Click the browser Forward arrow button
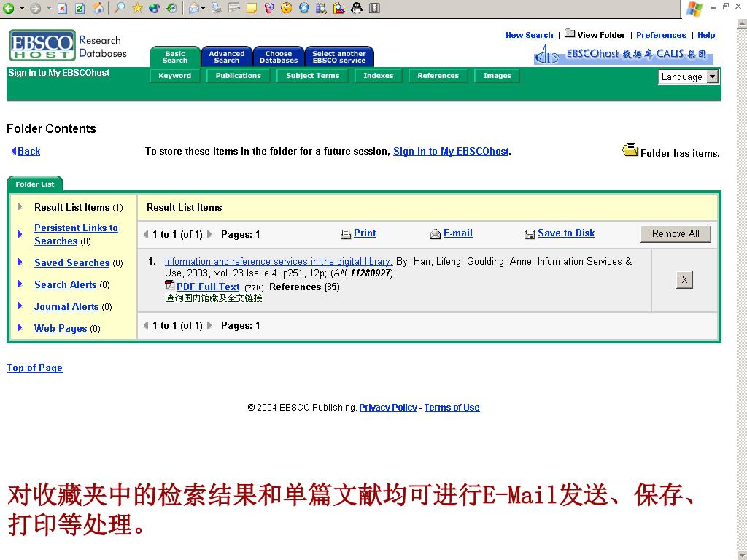The width and height of the screenshot is (747, 560). pos(35,8)
